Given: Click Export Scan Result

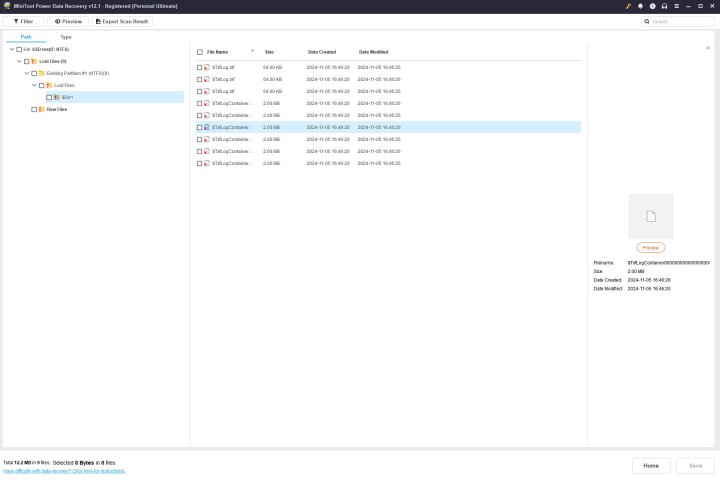Looking at the screenshot, I should [122, 22].
